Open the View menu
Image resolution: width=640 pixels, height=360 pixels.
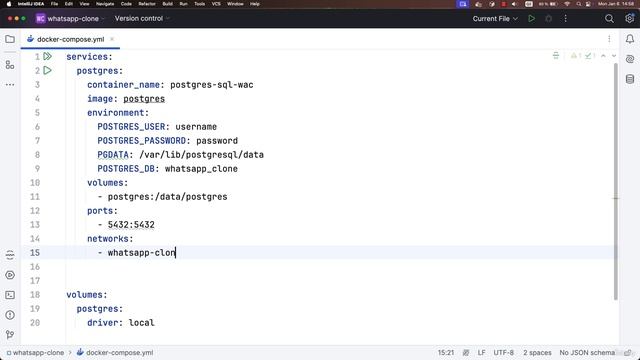pos(84,4)
